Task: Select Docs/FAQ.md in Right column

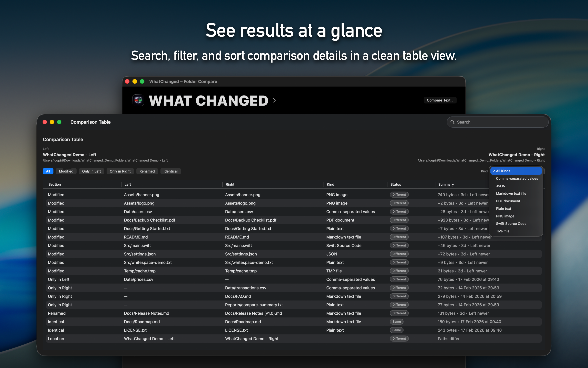Action: click(x=238, y=296)
